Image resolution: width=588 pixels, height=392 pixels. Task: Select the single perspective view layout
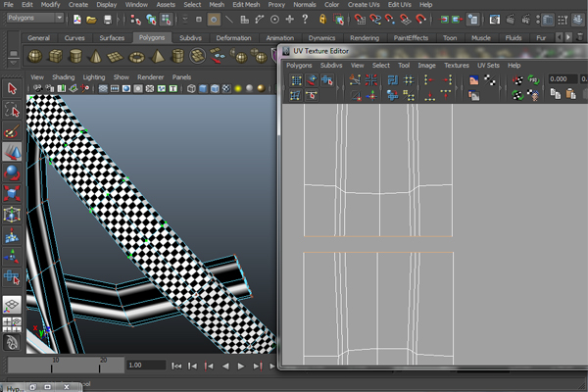click(12, 305)
